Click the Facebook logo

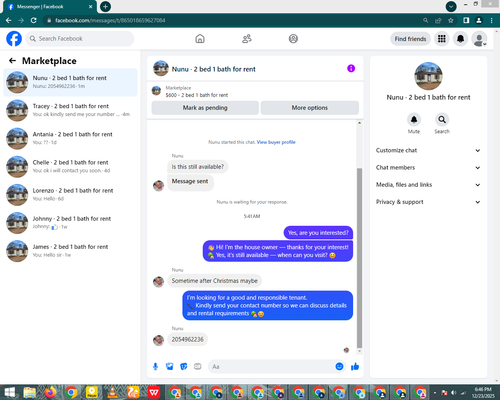click(14, 39)
